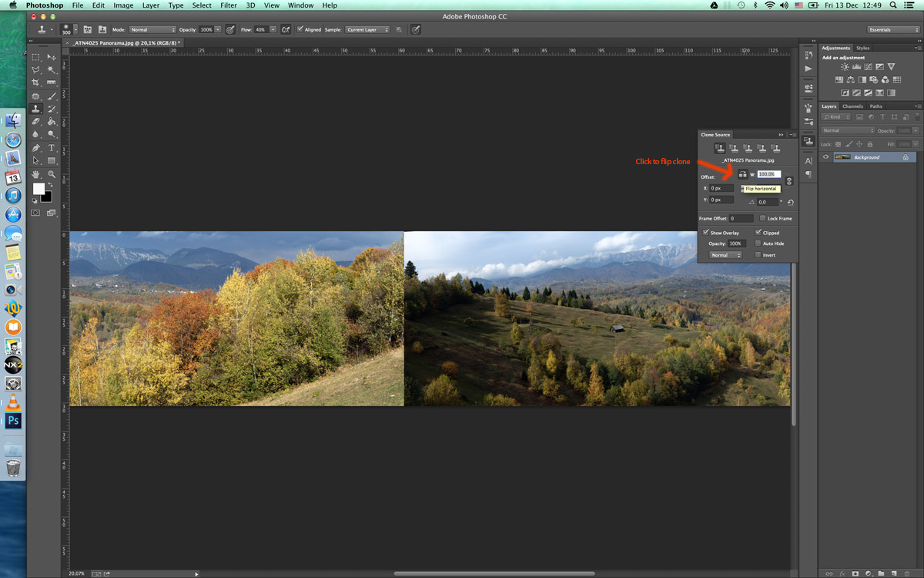The width and height of the screenshot is (924, 578).
Task: Open the Filter menu
Action: (229, 5)
